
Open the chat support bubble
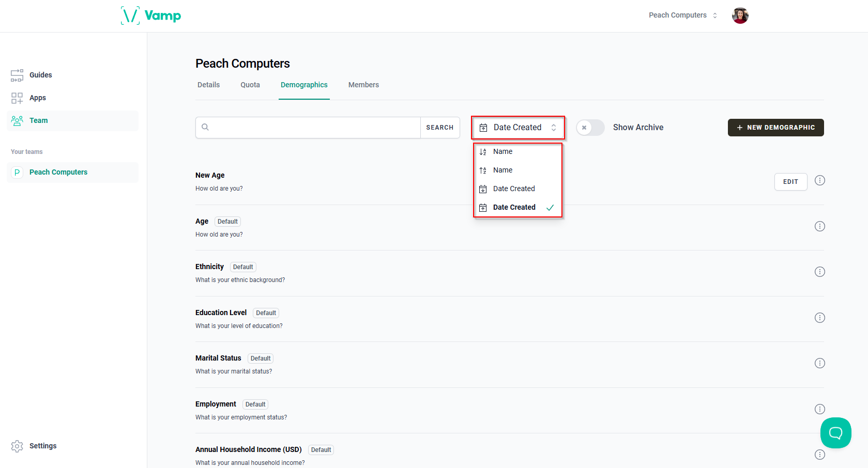pyautogui.click(x=835, y=433)
